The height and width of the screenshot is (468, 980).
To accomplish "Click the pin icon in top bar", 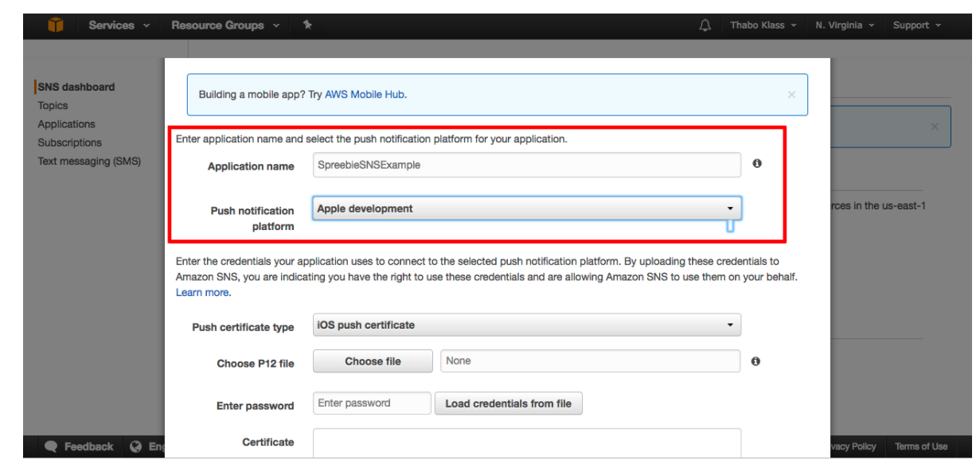I will click(307, 25).
